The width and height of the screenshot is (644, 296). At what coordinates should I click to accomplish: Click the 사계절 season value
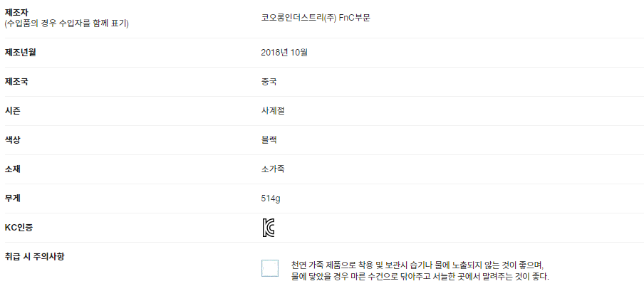pyautogui.click(x=274, y=110)
